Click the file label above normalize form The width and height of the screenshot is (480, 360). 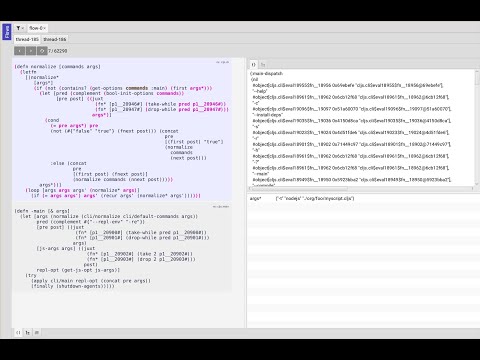point(222,62)
